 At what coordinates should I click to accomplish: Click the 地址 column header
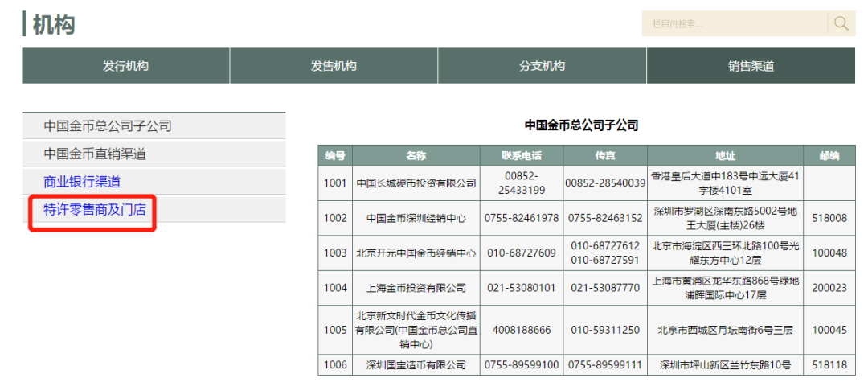tap(725, 155)
